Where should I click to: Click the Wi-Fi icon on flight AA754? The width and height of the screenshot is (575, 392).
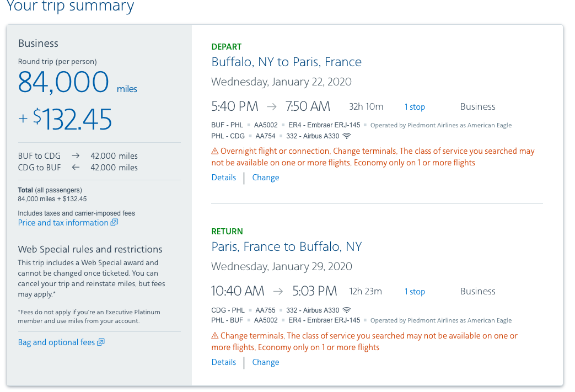pyautogui.click(x=347, y=136)
